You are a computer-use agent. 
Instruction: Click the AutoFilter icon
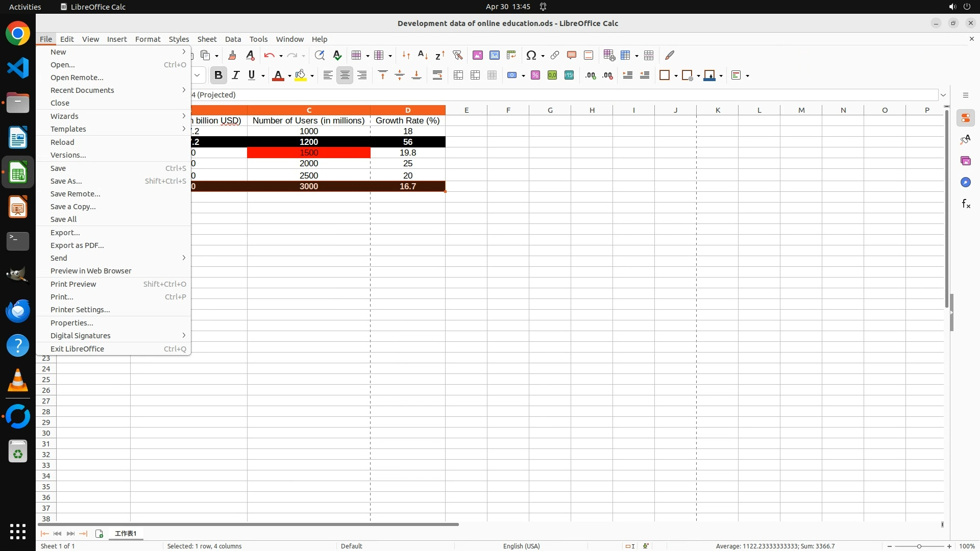457,55
